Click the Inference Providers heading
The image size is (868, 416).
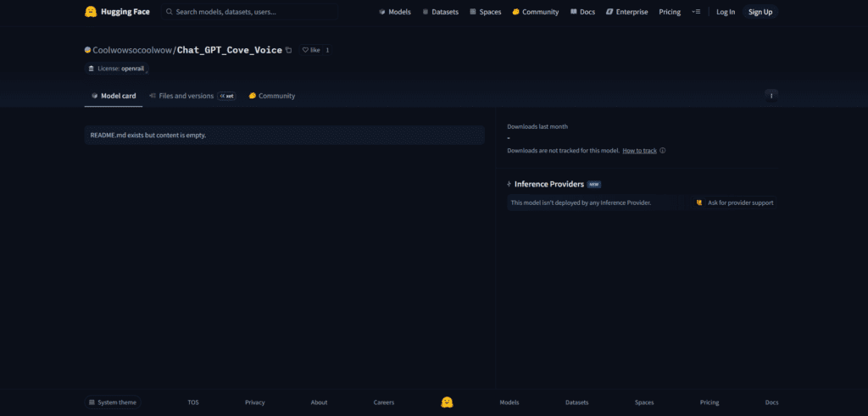(x=549, y=184)
